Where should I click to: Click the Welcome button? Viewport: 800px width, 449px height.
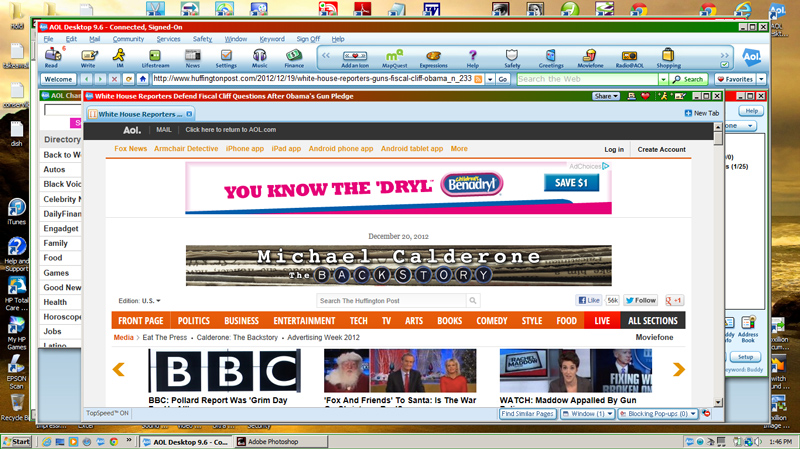(x=58, y=79)
